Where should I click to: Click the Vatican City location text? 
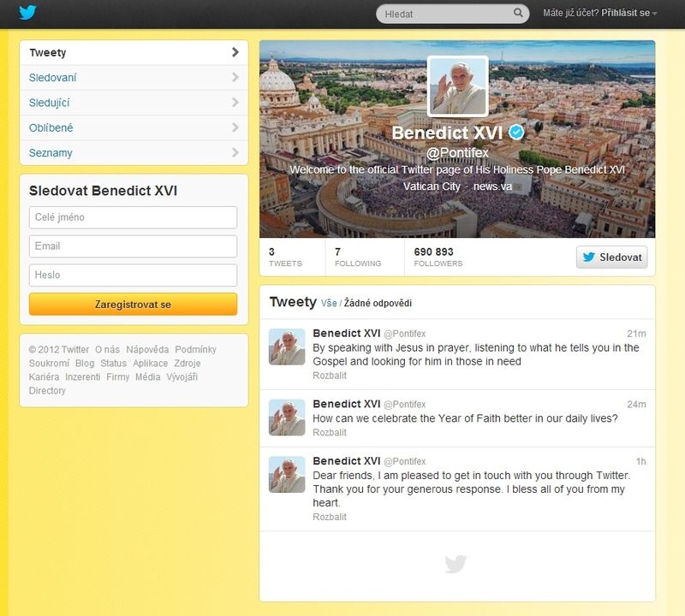click(x=432, y=187)
